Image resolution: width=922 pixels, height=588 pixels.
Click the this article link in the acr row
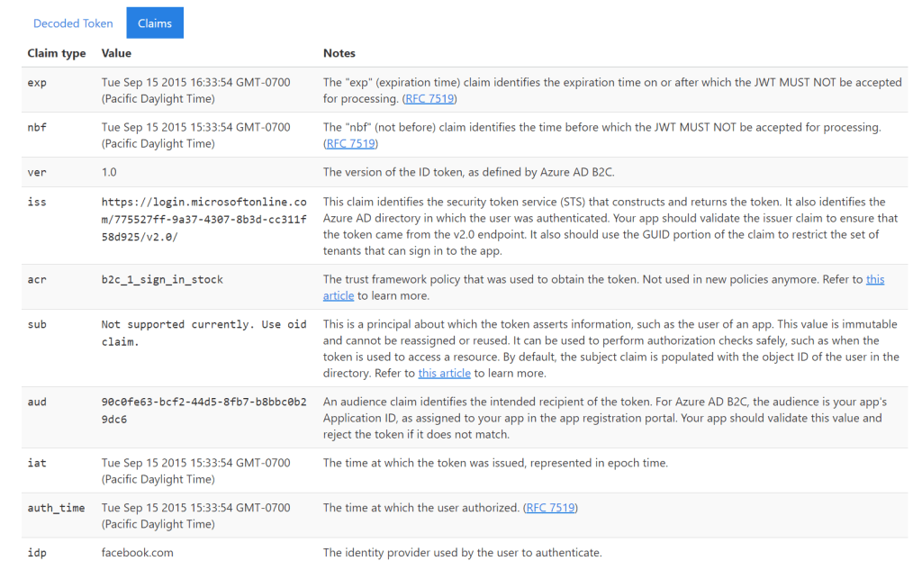(x=875, y=278)
